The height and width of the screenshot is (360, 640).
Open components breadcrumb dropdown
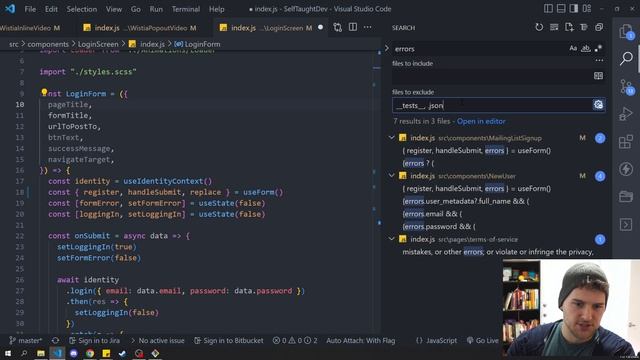[x=48, y=44]
